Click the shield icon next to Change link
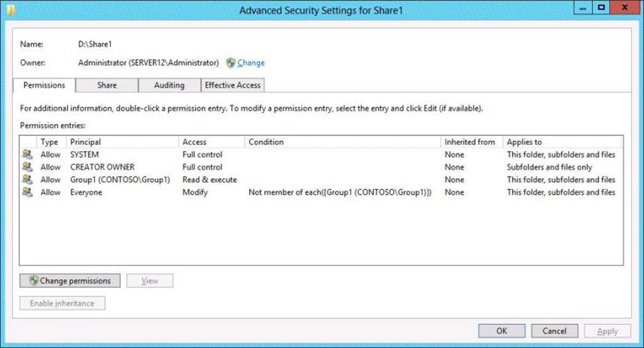Screen dimensions: 644x348 231,63
